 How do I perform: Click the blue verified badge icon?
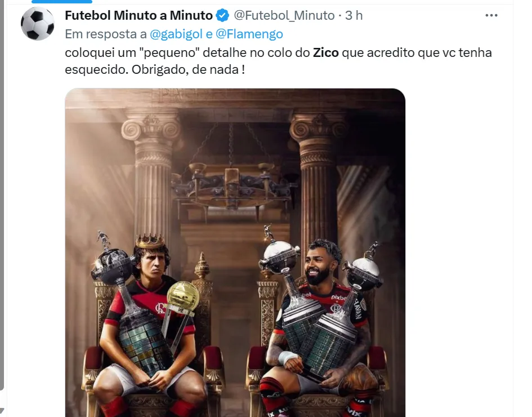coord(222,16)
